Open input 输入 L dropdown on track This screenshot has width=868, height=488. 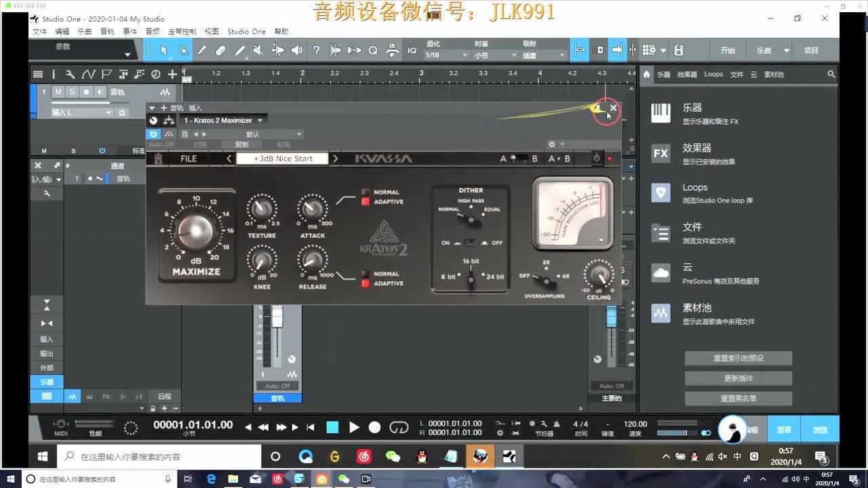pos(81,113)
